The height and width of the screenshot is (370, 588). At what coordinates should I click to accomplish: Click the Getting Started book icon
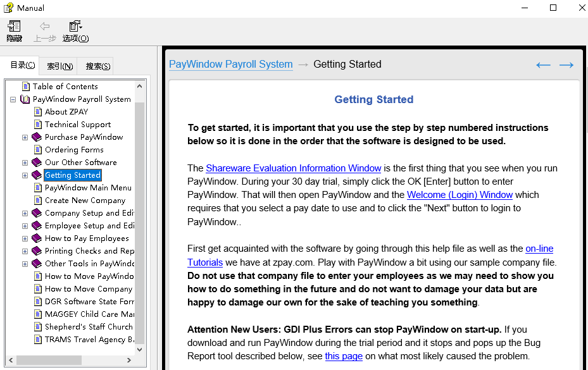[x=37, y=175]
